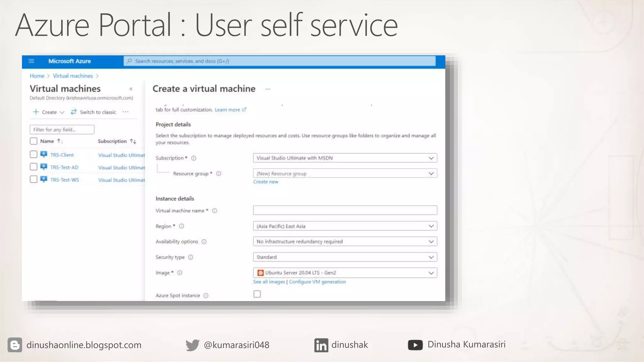Click TRS-Client subscription Visual Studio Ultimate
644x362 pixels.
pyautogui.click(x=121, y=155)
